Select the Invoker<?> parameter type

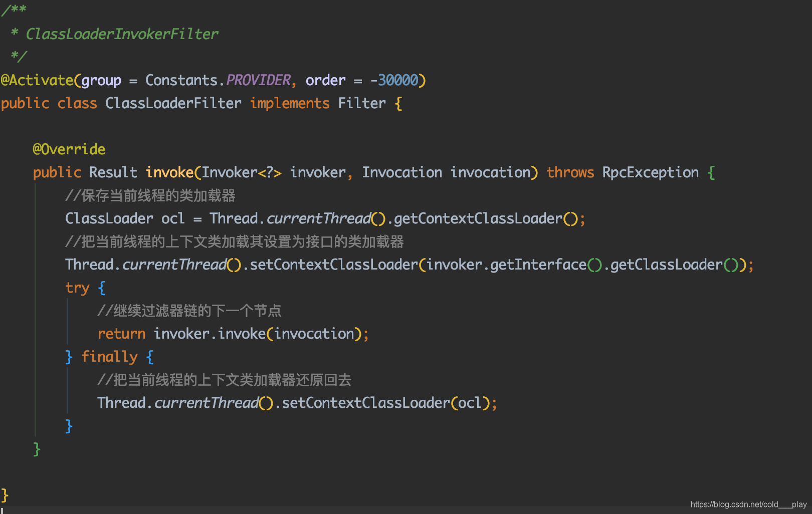242,172
